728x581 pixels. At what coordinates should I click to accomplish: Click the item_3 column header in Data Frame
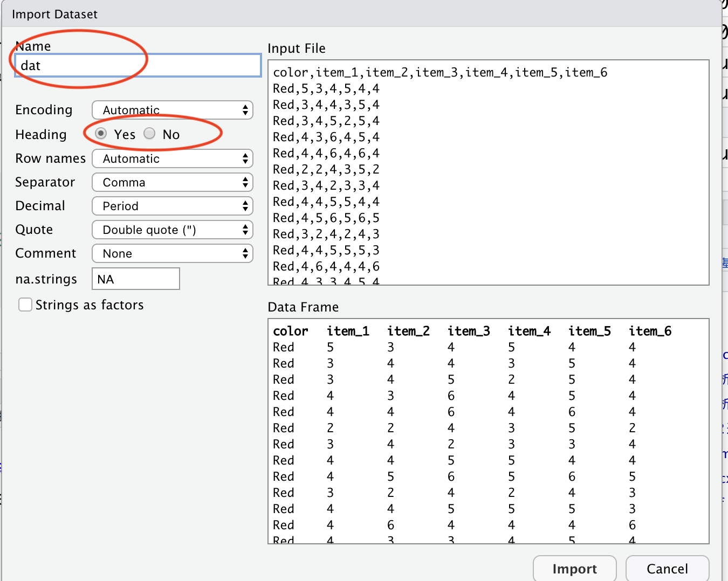pos(469,331)
